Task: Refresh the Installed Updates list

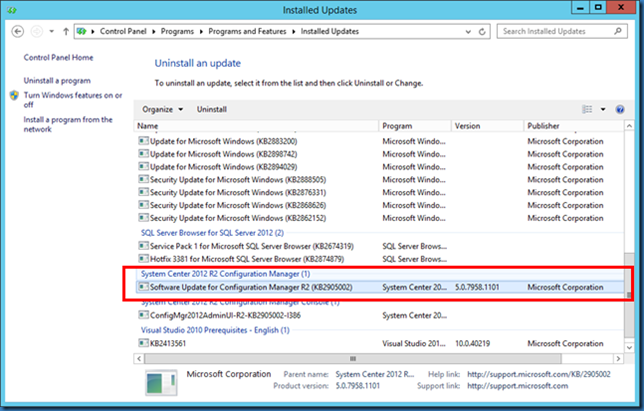Action: (482, 32)
